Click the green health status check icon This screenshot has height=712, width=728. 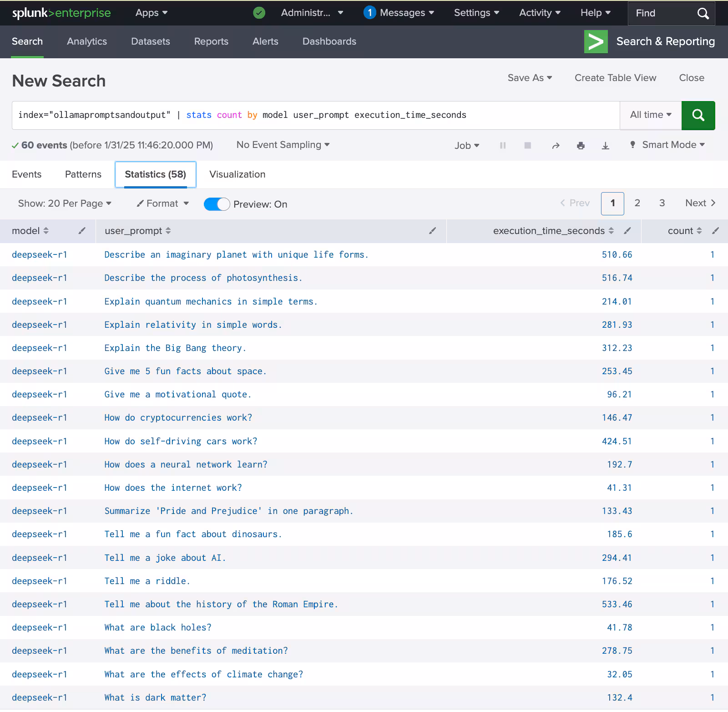pos(259,13)
